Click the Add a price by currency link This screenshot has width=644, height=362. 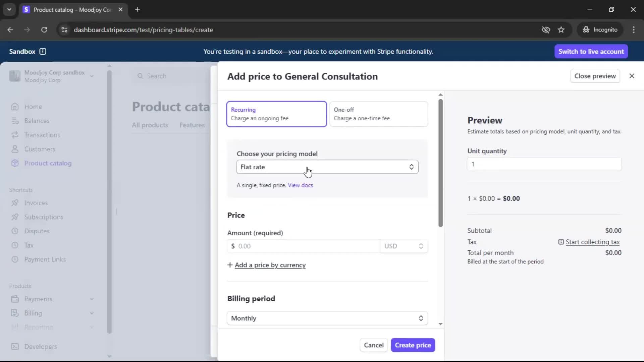point(270,265)
